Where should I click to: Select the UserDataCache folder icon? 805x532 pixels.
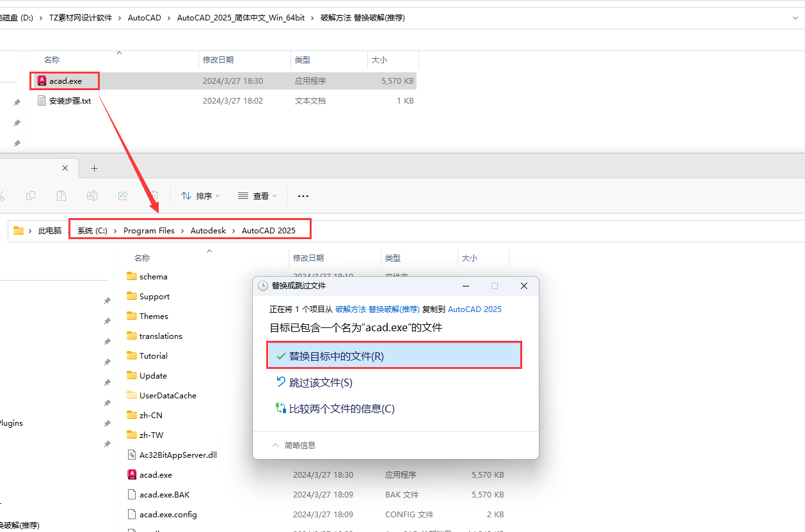(132, 395)
